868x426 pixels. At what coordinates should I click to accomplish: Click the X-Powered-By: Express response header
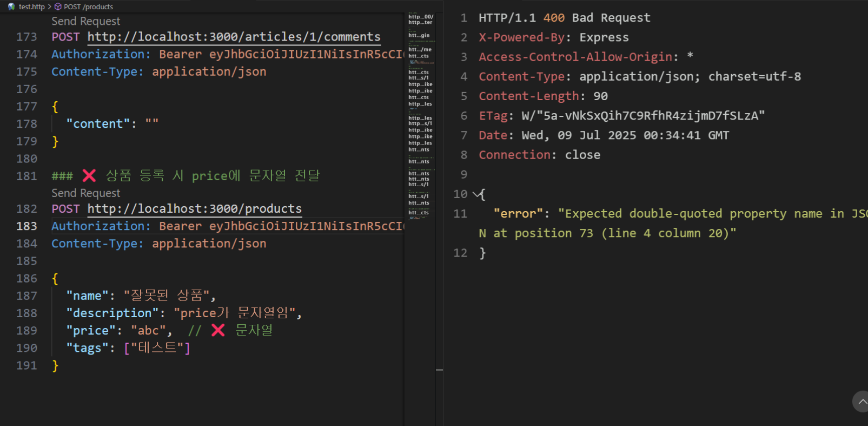pos(554,37)
